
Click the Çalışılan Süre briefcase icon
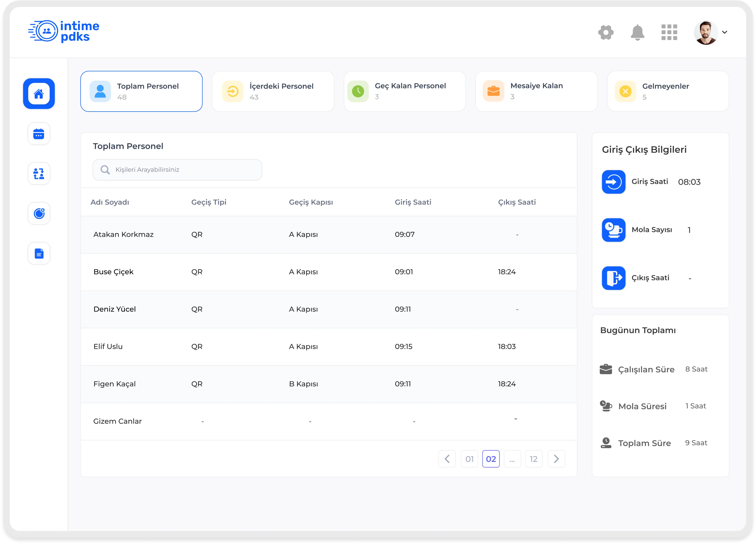[606, 369]
